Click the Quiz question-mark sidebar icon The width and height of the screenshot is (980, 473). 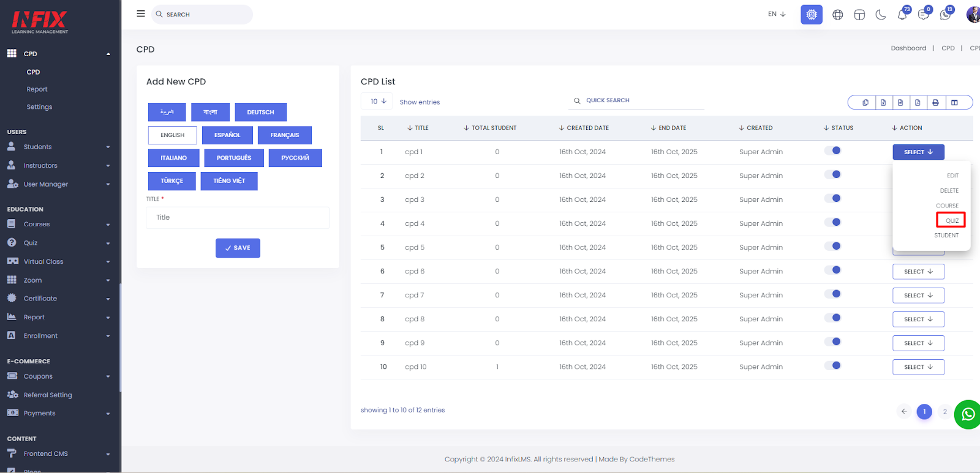(x=11, y=242)
